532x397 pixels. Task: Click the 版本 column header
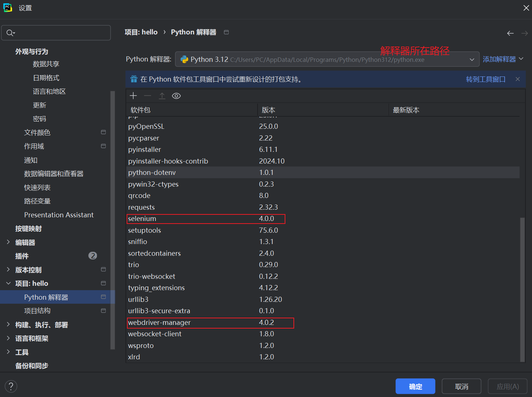coord(323,110)
